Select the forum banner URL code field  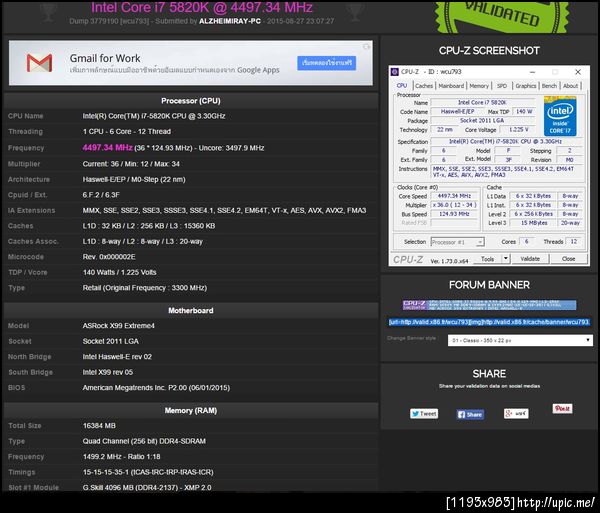click(489, 322)
